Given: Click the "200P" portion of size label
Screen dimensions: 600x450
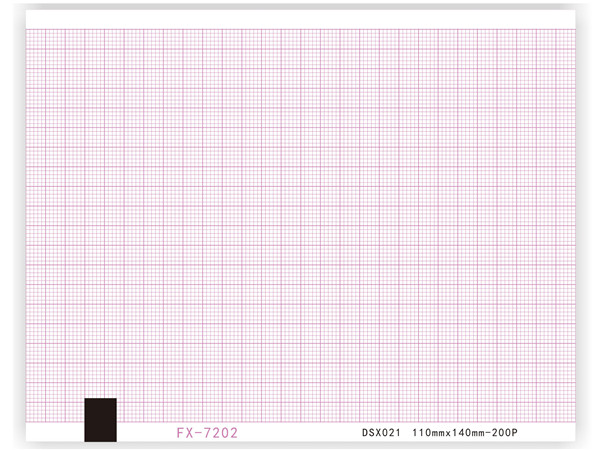Looking at the screenshot, I should (x=514, y=433).
